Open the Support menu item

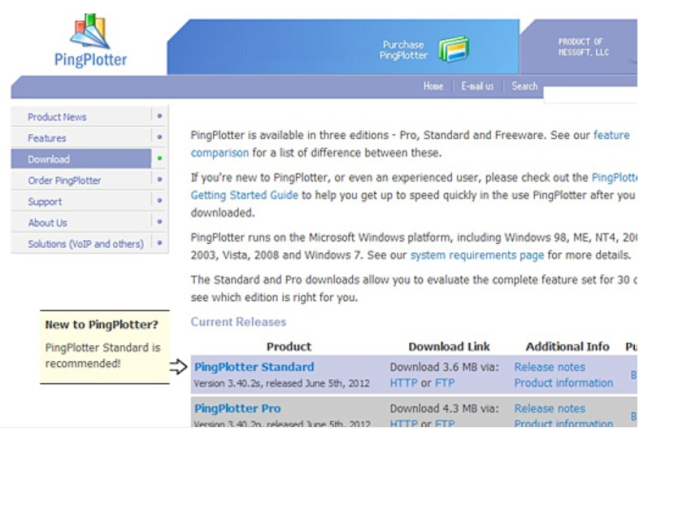(45, 202)
